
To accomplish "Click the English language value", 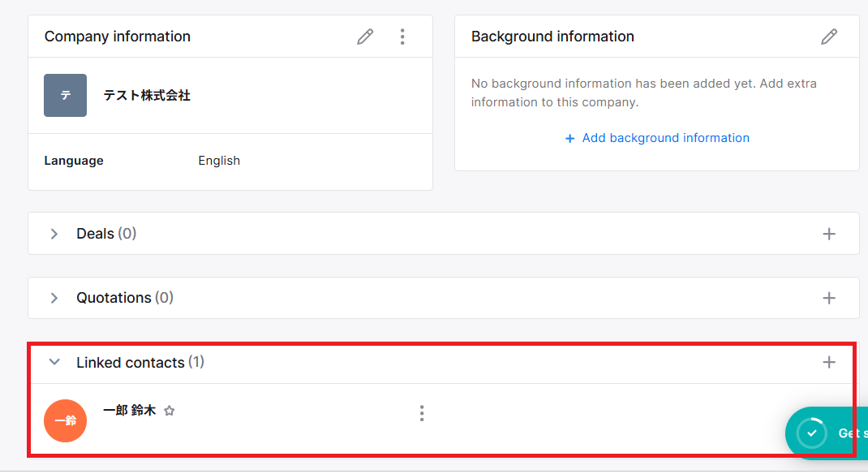I will click(x=219, y=161).
